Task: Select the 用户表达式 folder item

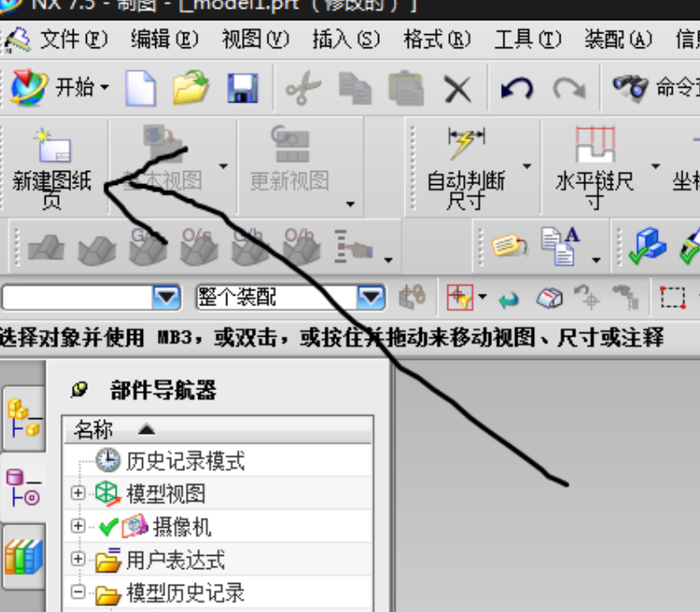Action: click(176, 559)
